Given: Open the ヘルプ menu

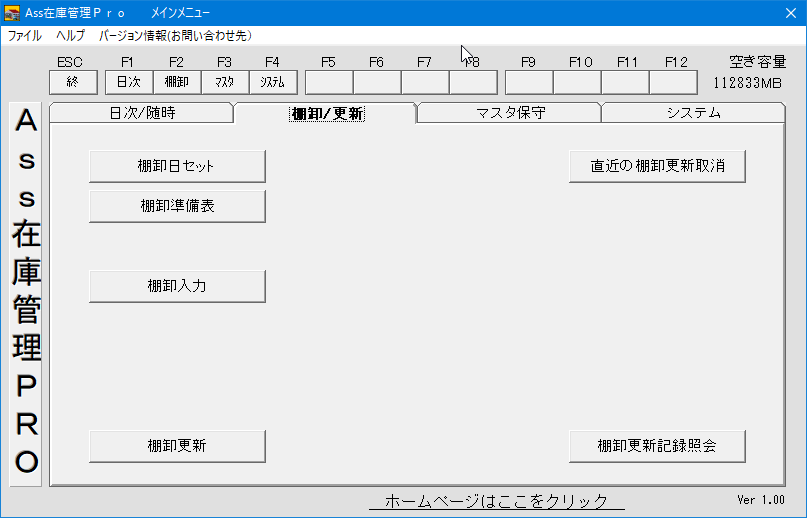Looking at the screenshot, I should 70,35.
